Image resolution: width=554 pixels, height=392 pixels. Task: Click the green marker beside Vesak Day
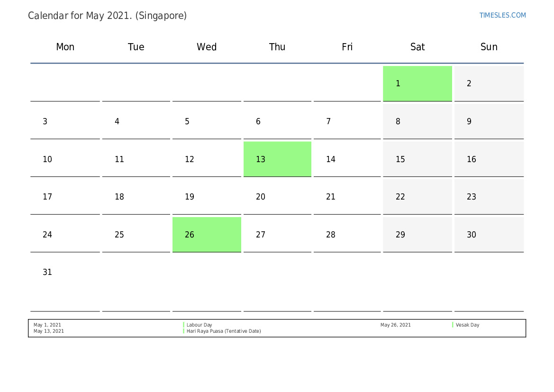click(x=453, y=325)
